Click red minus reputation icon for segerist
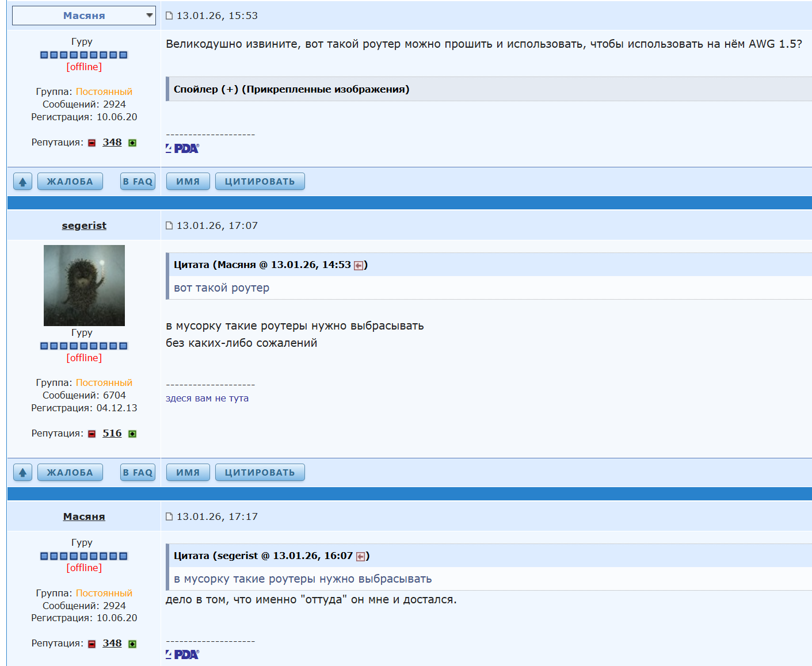 (92, 434)
